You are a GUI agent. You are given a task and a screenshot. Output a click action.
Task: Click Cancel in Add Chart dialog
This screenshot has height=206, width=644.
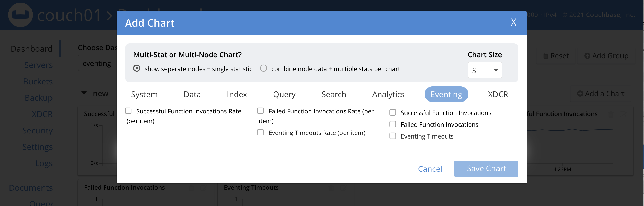click(430, 169)
